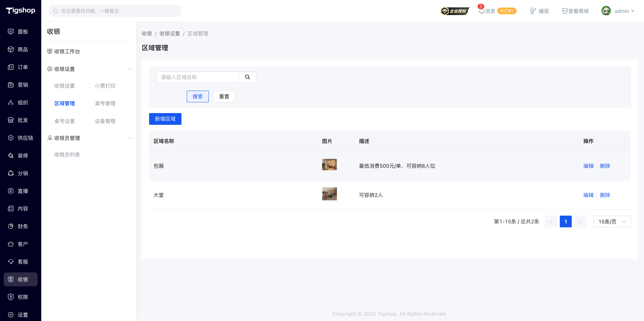Go to the previous page arrow
This screenshot has width=644, height=321.
(551, 222)
